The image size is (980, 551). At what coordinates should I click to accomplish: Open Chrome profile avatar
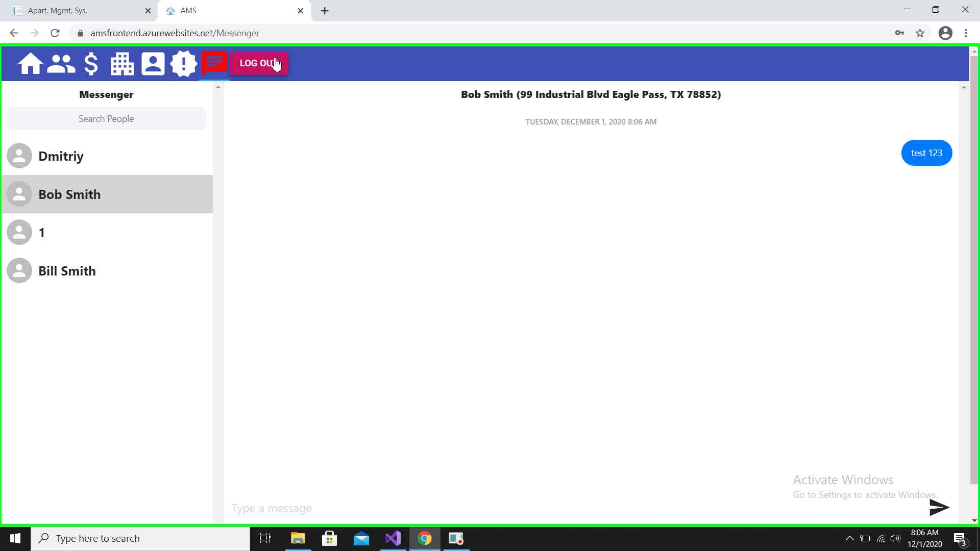coord(945,33)
